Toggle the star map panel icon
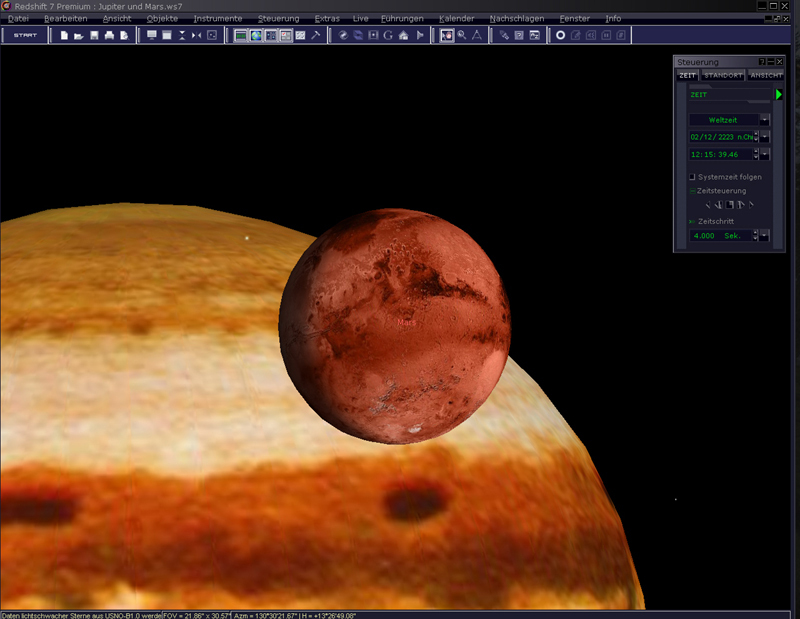 coord(271,35)
